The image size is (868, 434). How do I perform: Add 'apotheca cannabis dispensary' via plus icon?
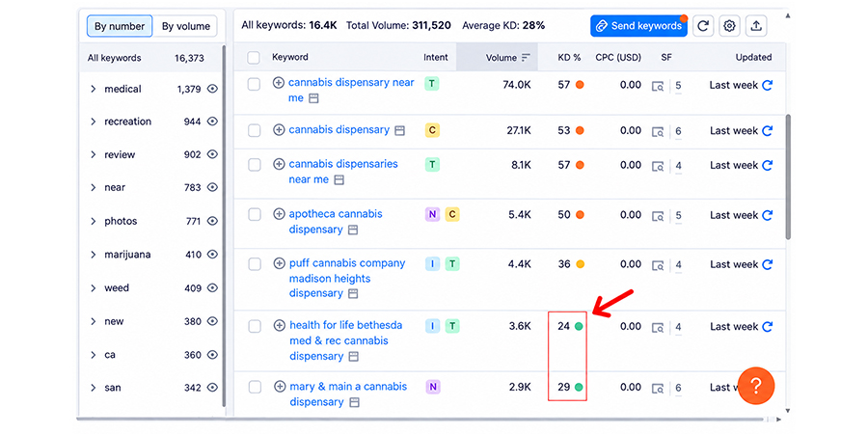pyautogui.click(x=279, y=214)
